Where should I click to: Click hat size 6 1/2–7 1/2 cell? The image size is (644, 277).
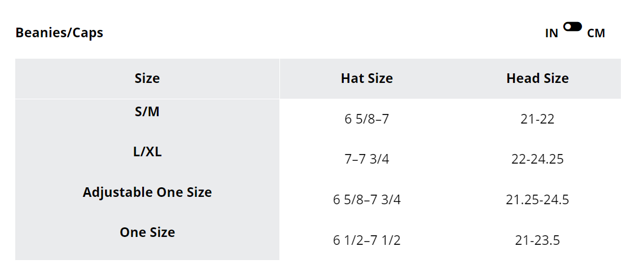tap(367, 240)
